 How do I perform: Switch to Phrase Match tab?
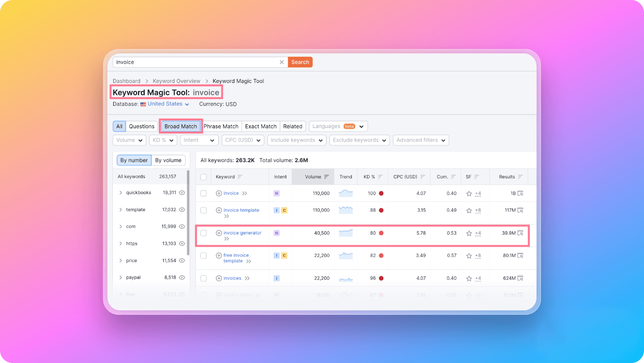[x=221, y=126]
